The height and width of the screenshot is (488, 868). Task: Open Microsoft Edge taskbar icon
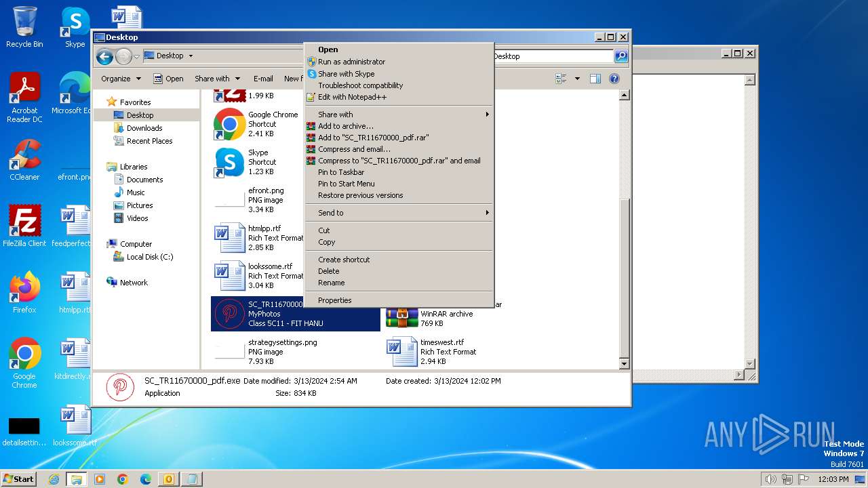tap(146, 479)
